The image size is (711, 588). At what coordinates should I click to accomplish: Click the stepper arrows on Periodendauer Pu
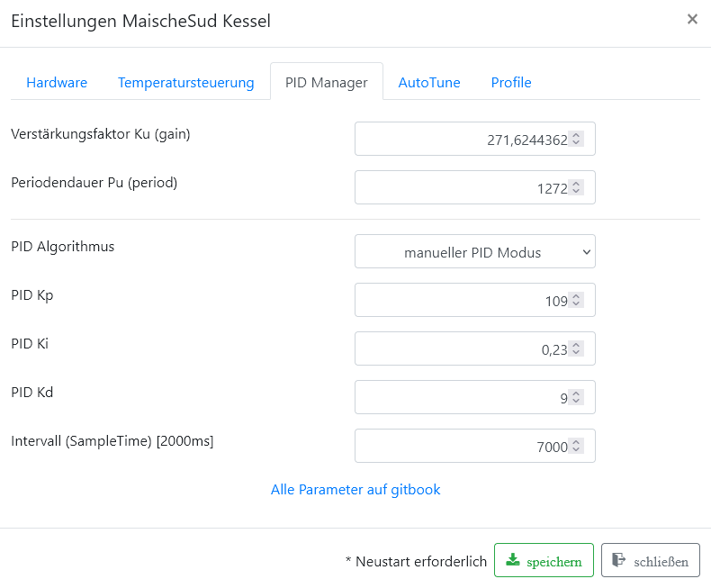[x=577, y=188]
